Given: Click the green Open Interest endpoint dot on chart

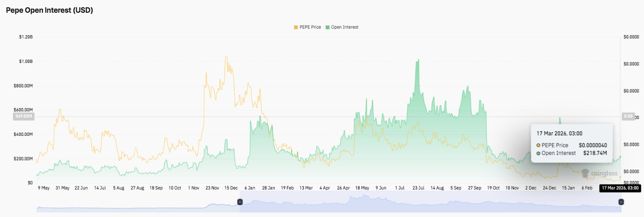Looking at the screenshot, I should point(621,156).
